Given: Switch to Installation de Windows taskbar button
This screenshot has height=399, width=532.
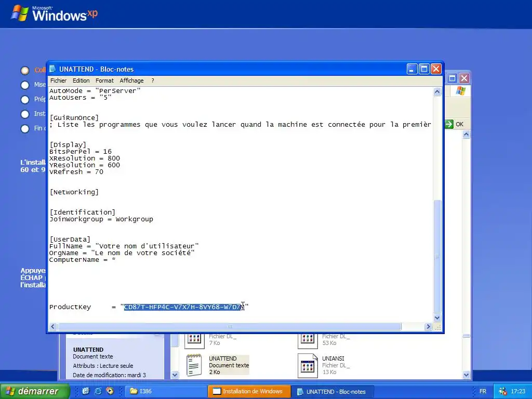Looking at the screenshot, I should coord(249,392).
